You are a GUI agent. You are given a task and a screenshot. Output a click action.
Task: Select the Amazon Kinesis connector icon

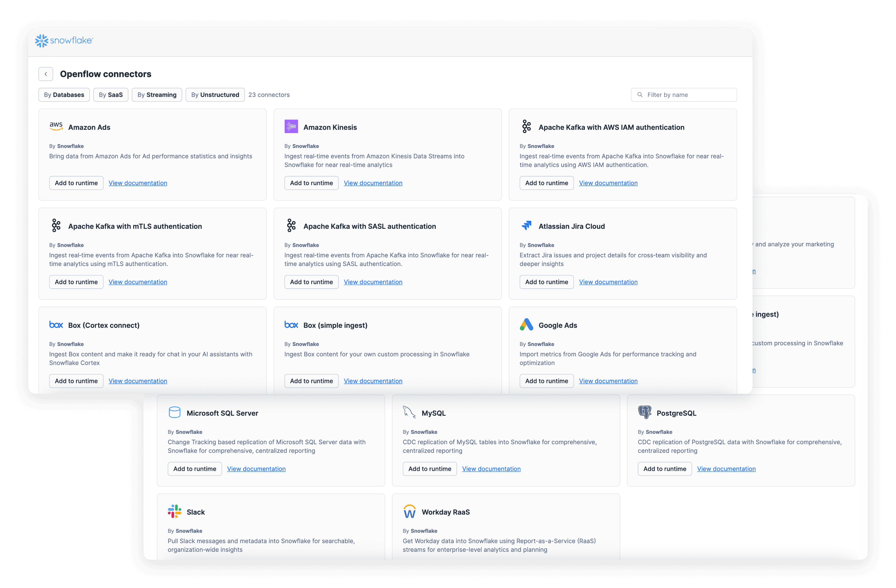(291, 127)
